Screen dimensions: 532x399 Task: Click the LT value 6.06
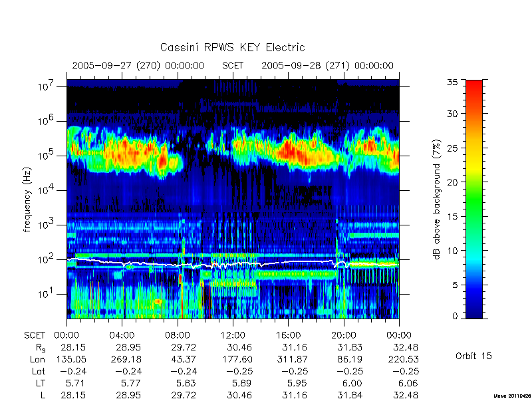(408, 383)
